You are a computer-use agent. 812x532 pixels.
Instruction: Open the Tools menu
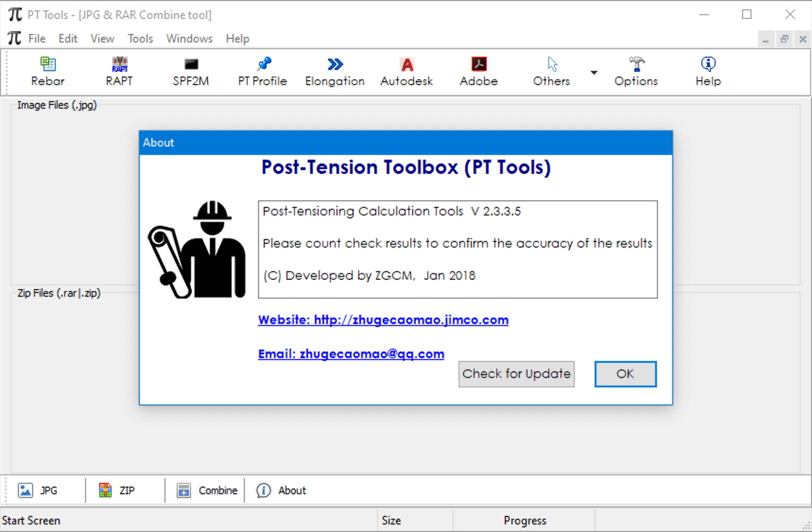(x=140, y=38)
